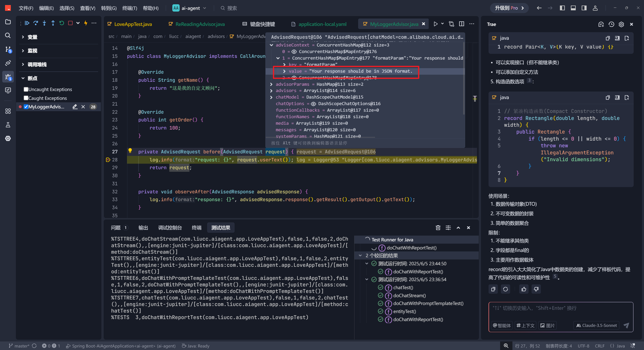The height and width of the screenshot is (350, 644).
Task: Expand the 变量 section
Action: (32, 37)
